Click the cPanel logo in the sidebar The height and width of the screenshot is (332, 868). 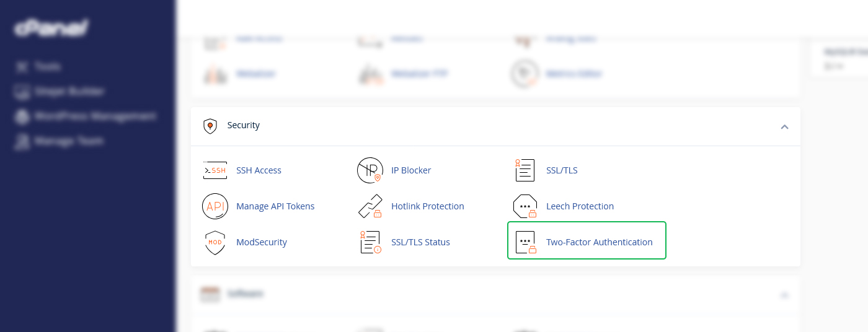(x=51, y=28)
